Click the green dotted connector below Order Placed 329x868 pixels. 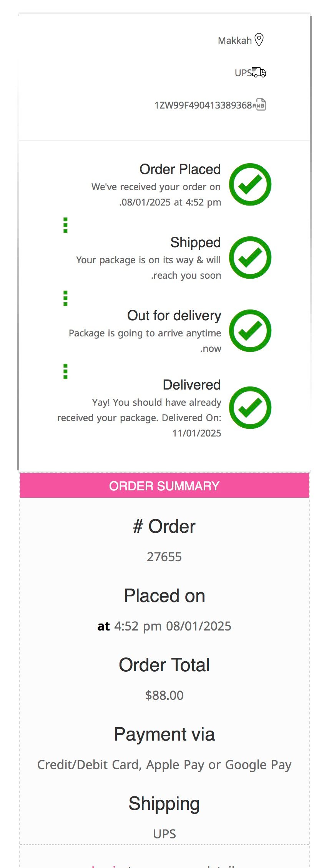[65, 225]
